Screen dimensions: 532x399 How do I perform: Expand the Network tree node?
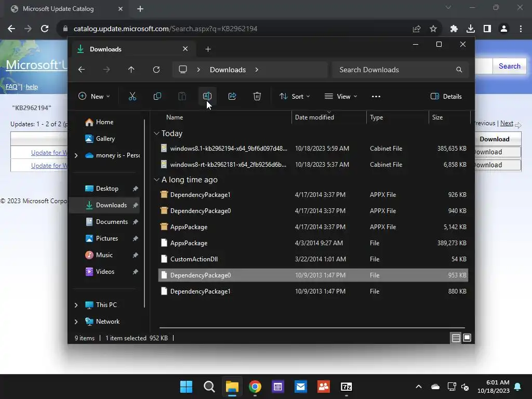point(76,322)
